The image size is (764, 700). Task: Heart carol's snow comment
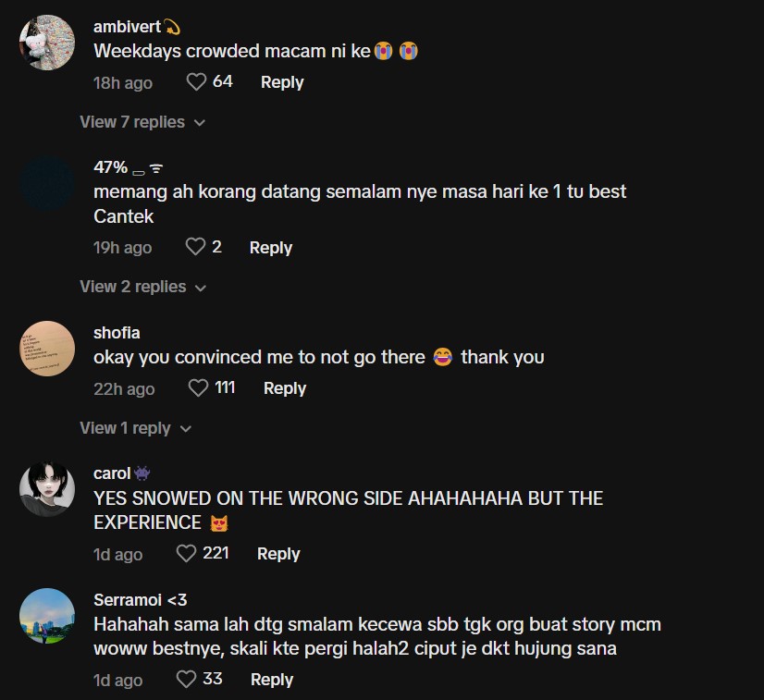(187, 554)
